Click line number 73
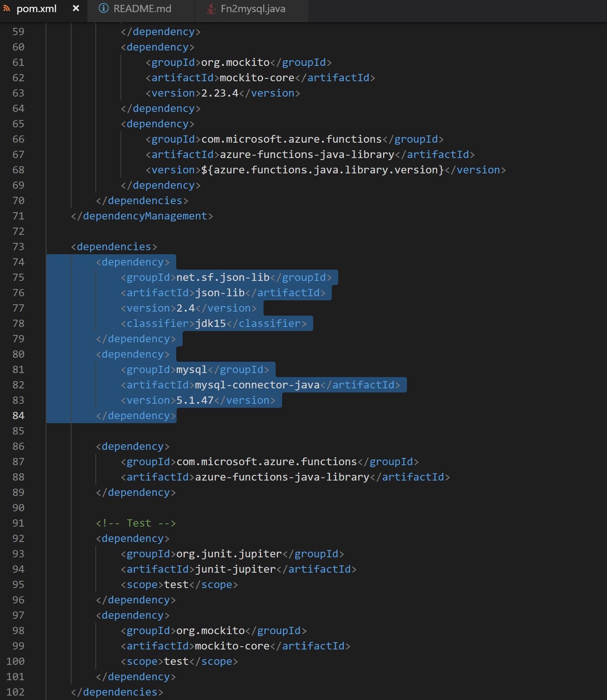 click(19, 247)
